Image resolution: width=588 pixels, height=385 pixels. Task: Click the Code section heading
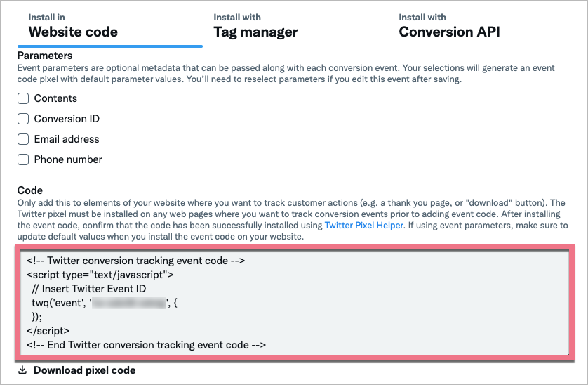point(30,190)
